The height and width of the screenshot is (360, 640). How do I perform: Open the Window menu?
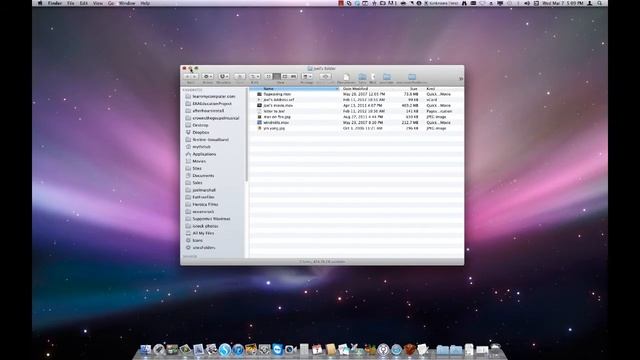[x=127, y=3]
